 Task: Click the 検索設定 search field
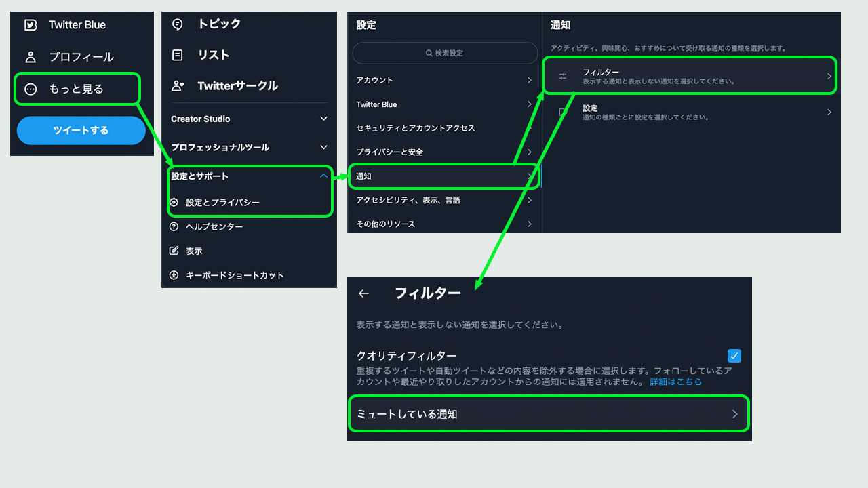445,53
